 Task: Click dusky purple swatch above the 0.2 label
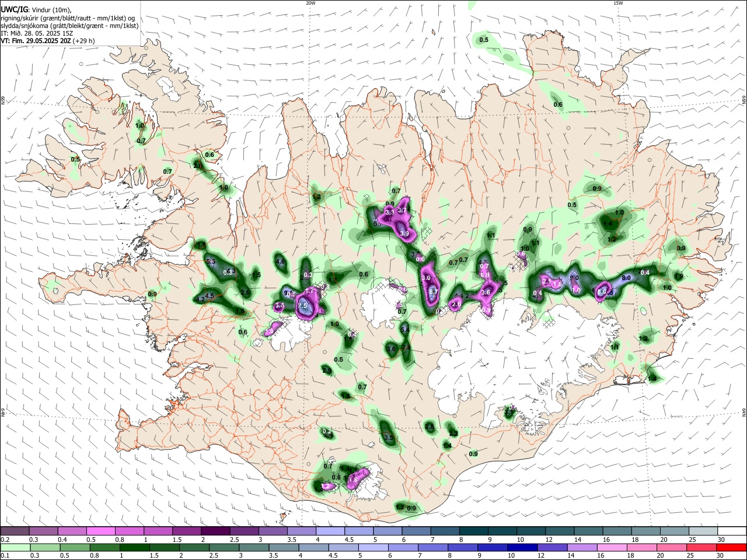(15, 531)
